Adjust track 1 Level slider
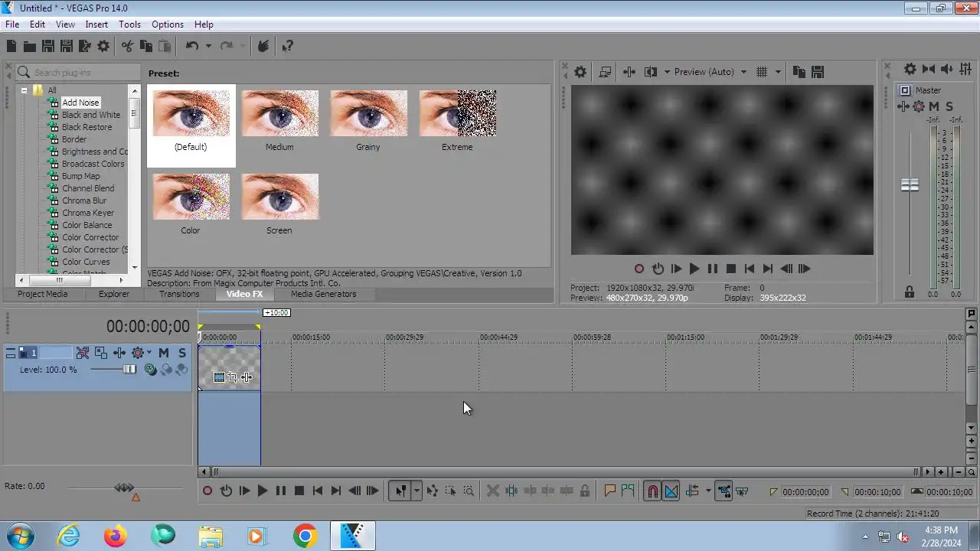This screenshot has height=551, width=980. 130,370
